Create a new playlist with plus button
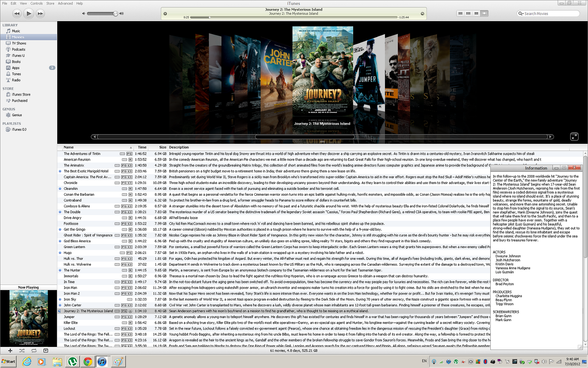Screen dimensions: 588x368 (x=10, y=350)
